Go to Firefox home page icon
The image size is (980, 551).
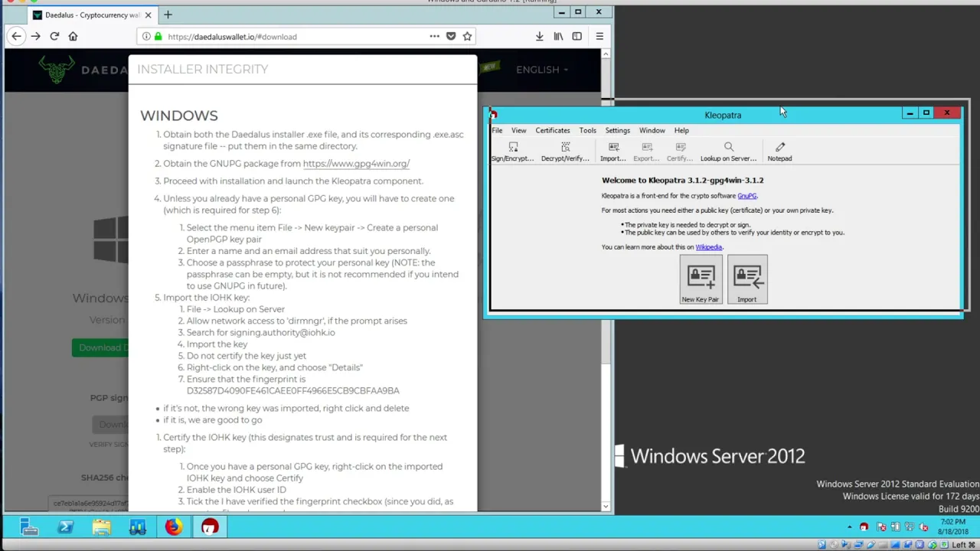point(73,36)
